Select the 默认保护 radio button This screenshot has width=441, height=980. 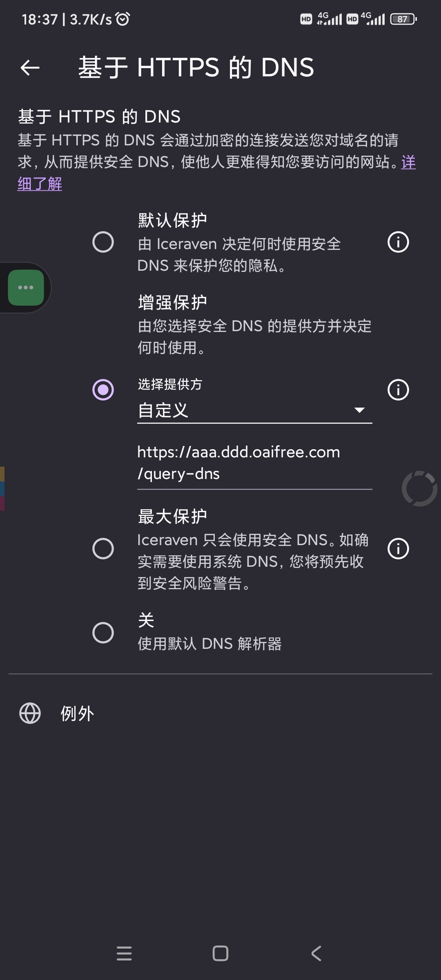pos(103,242)
